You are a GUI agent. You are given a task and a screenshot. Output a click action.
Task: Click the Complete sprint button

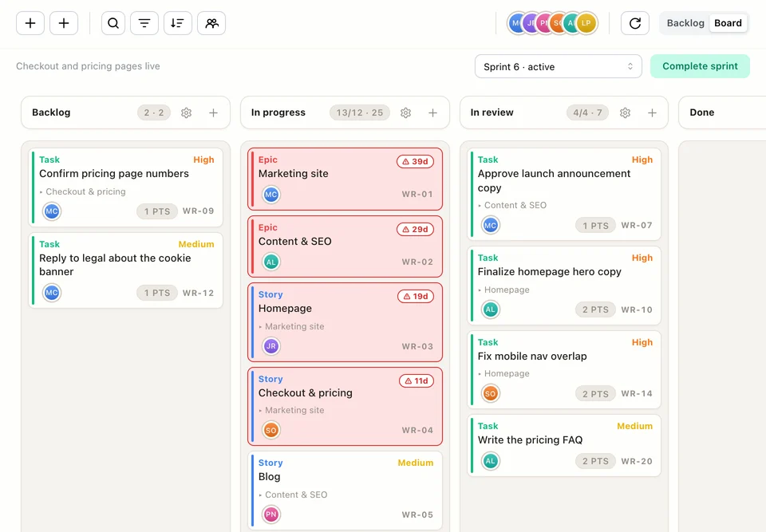(700, 66)
